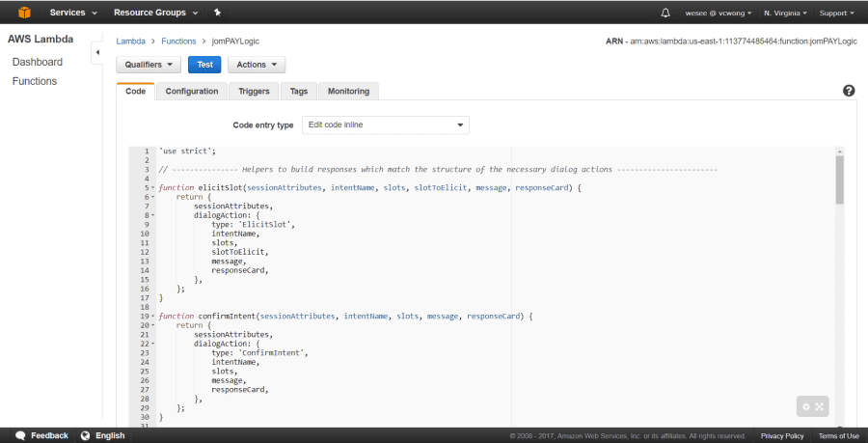The image size is (868, 443).
Task: Click the jomPAYLogic breadcrumb text
Action: 235,41
